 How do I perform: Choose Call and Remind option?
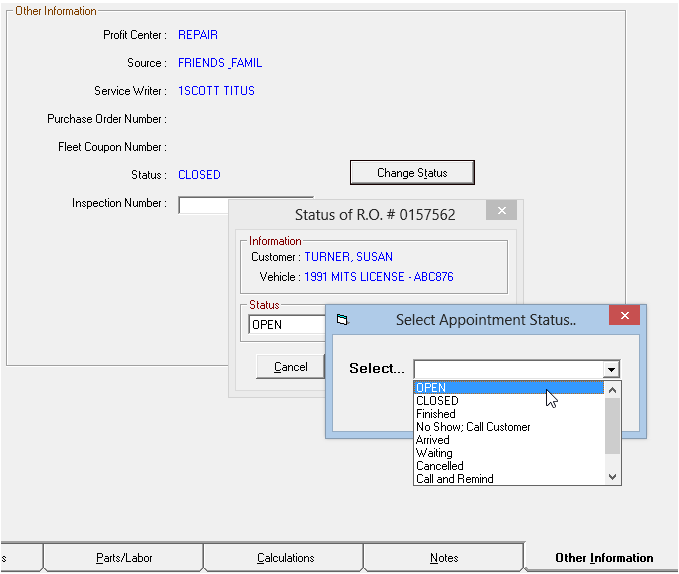455,479
